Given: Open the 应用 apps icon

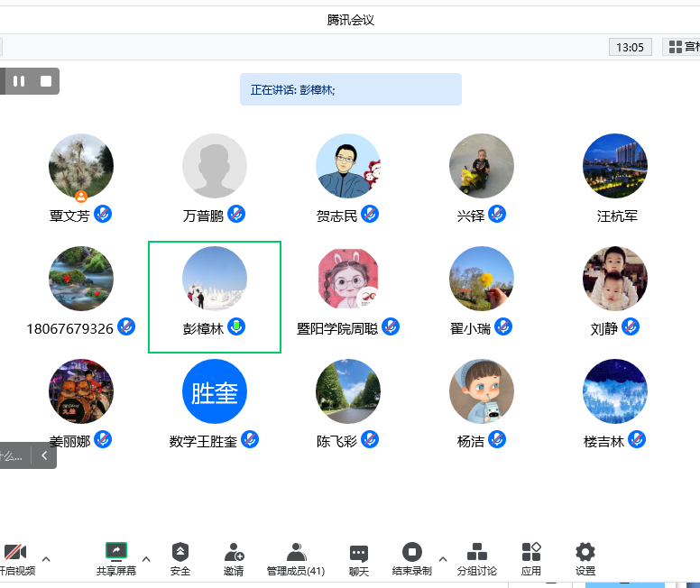Looking at the screenshot, I should pos(531,557).
